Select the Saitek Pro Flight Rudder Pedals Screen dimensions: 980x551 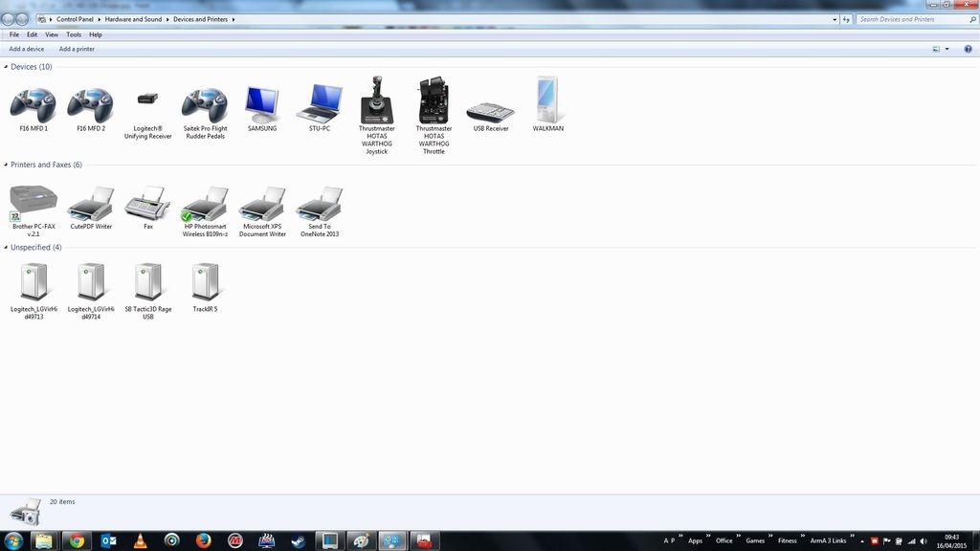coord(205,114)
